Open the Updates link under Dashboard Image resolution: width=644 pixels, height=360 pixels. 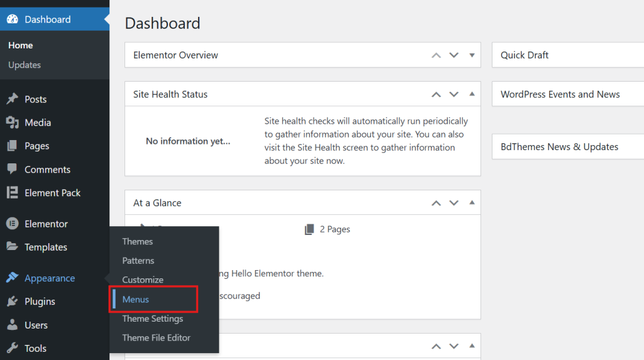[25, 65]
